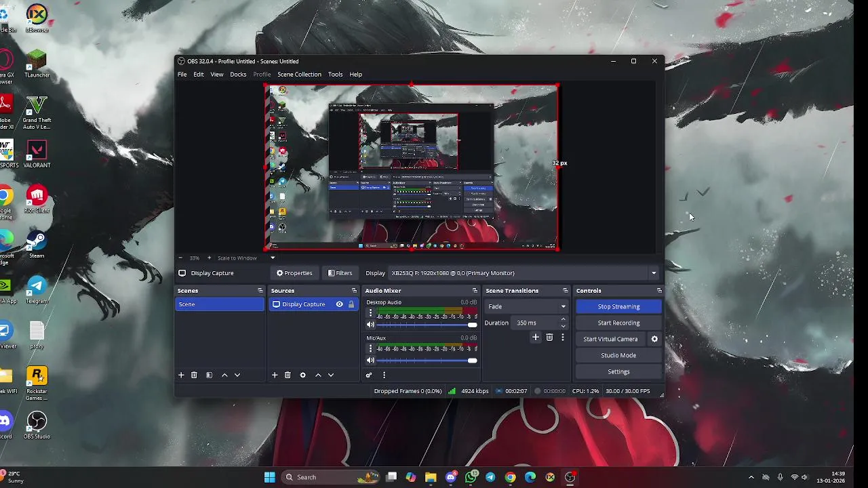Open OBS Settings button

click(618, 371)
